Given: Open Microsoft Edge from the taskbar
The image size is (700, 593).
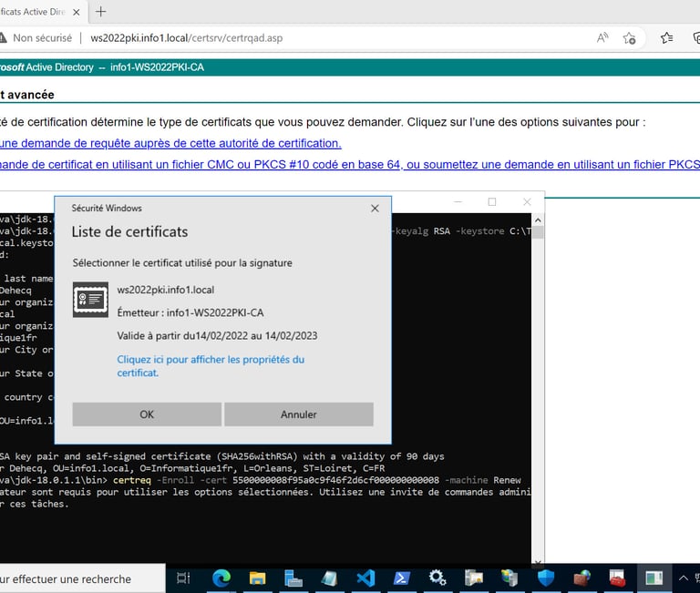Looking at the screenshot, I should [221, 578].
